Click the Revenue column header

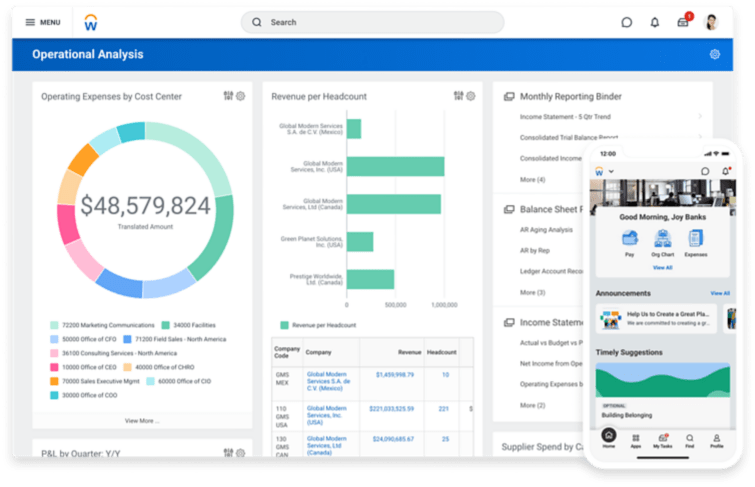click(x=409, y=352)
